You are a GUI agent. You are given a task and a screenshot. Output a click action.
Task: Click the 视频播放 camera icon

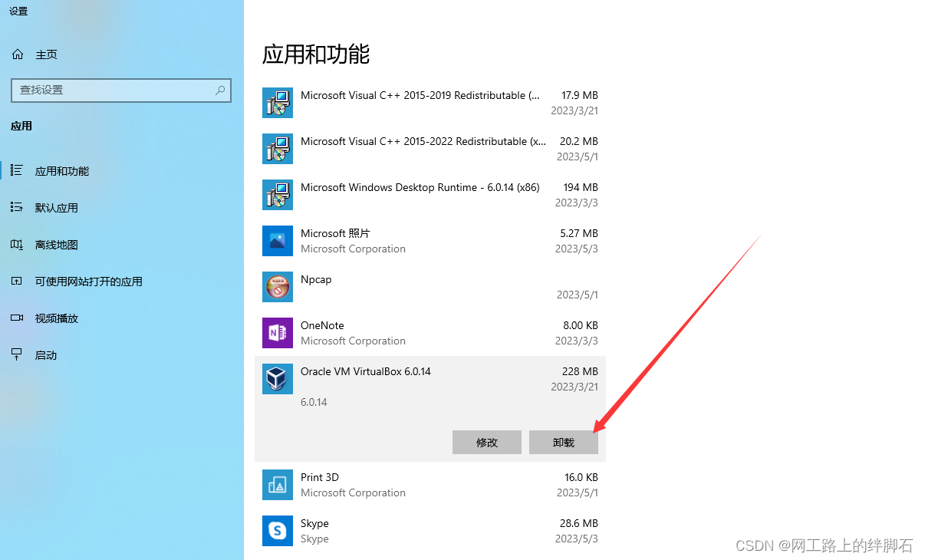click(17, 318)
